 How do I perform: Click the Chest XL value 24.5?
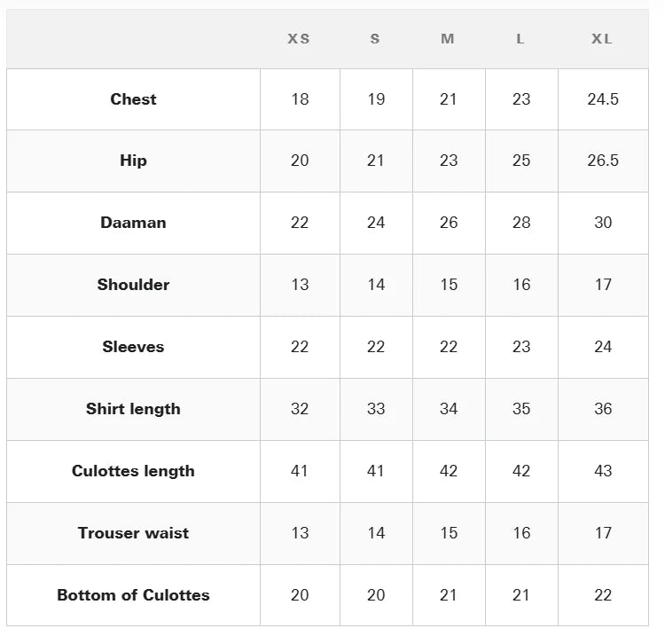[x=603, y=99]
